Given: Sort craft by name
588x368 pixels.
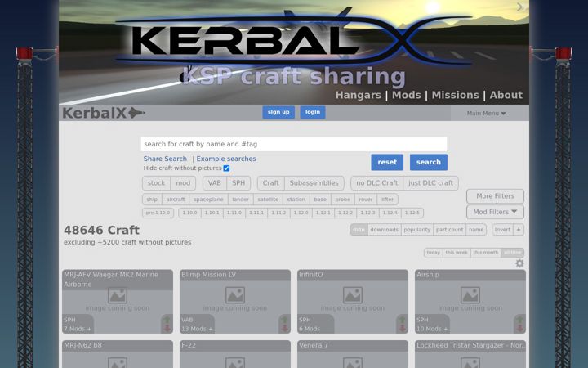Looking at the screenshot, I should coord(476,230).
